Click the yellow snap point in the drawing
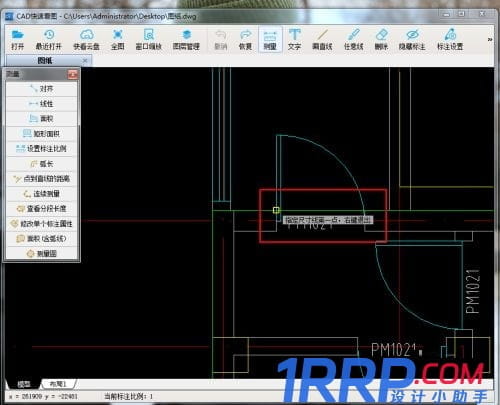The height and width of the screenshot is (405, 500). (x=276, y=210)
